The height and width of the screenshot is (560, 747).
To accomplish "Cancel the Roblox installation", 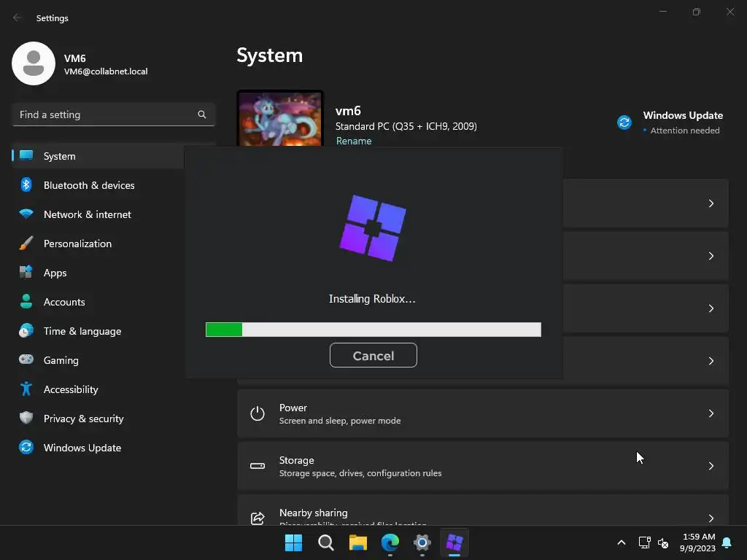I will [373, 355].
